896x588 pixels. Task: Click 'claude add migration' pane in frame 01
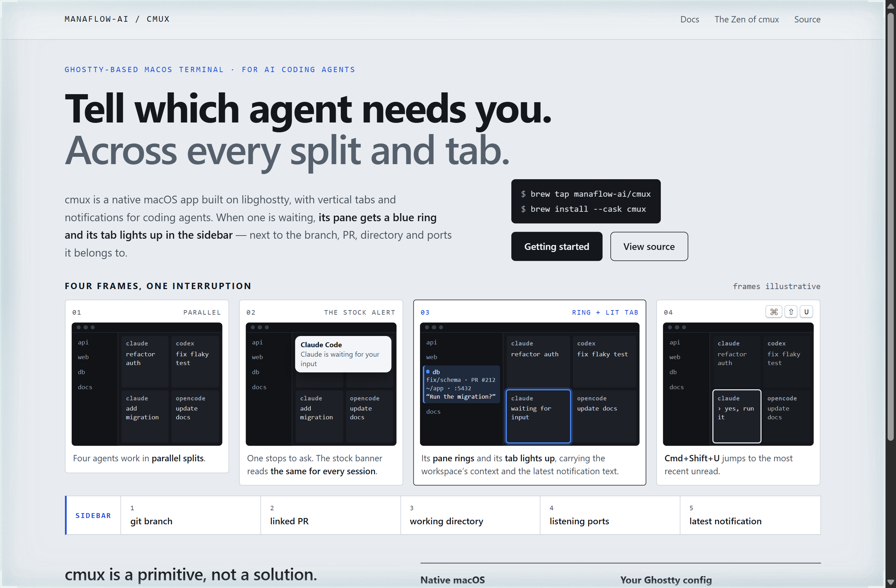[x=145, y=416]
